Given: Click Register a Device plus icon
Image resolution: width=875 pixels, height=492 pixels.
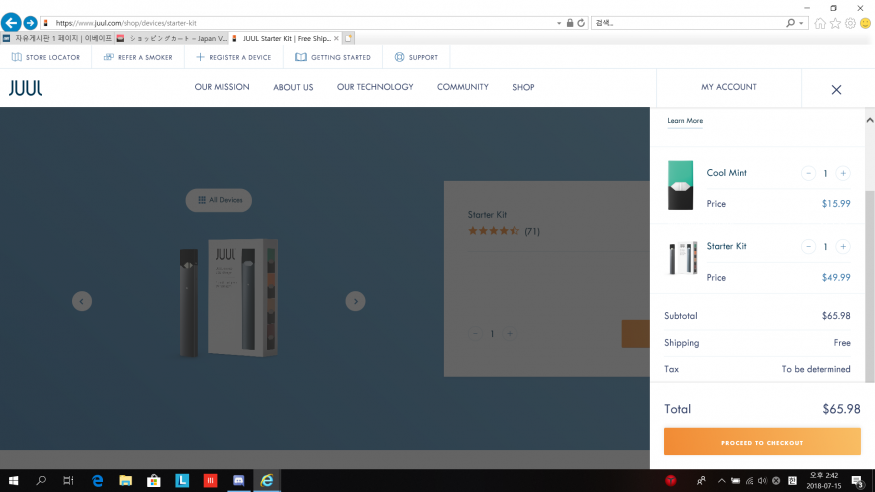Looking at the screenshot, I should point(201,57).
